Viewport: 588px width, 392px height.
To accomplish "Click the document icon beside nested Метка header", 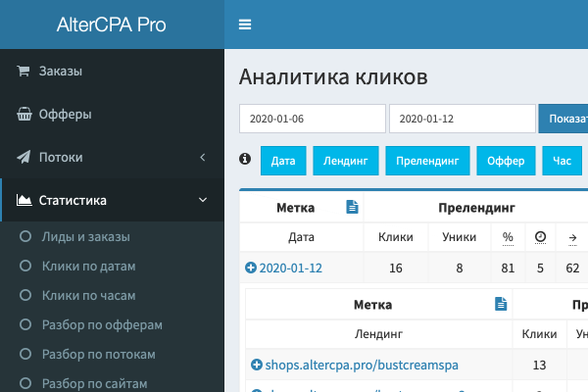I will pyautogui.click(x=501, y=304).
